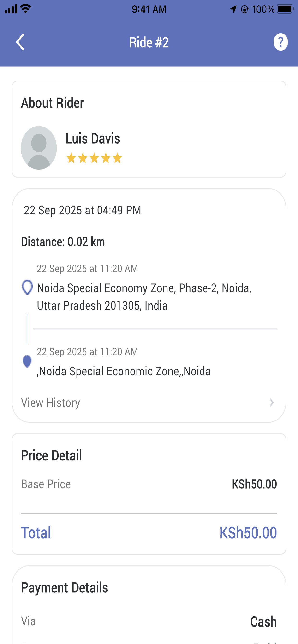Screen dimensions: 298x644
Task: Select the Noida Special Economic Zone drop-off
Action: (x=124, y=371)
